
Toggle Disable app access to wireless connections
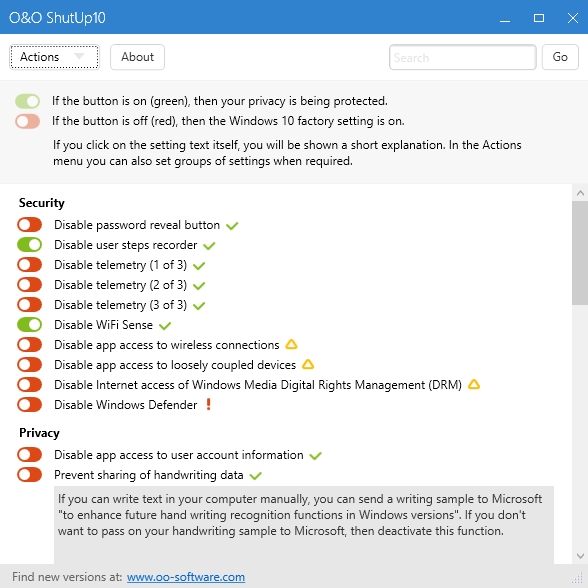(29, 345)
